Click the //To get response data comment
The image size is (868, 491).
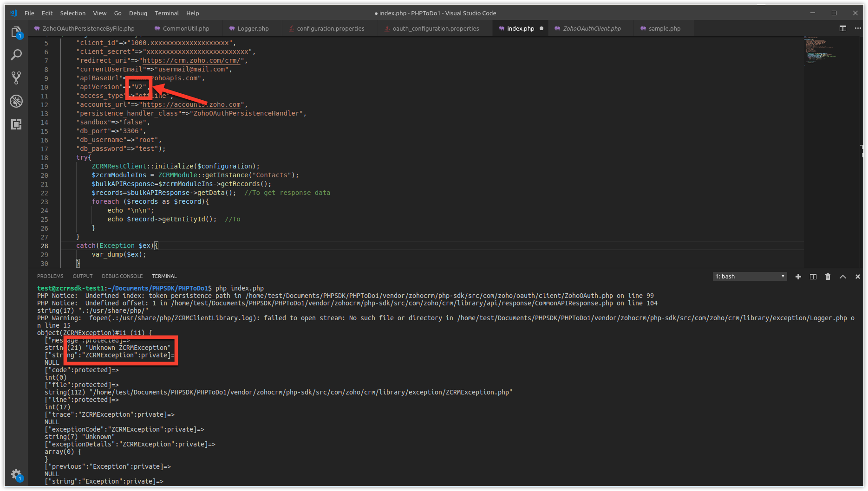(x=287, y=193)
